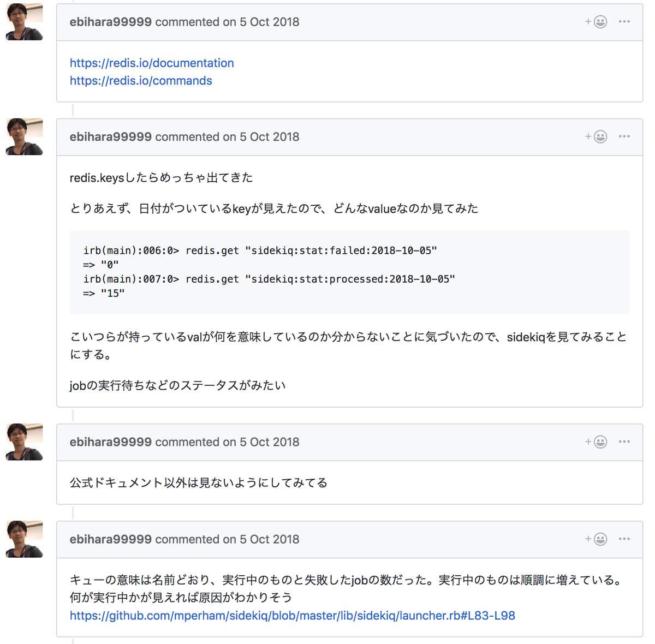
Task: Click avatar beside the launcher.rb link comment
Action: pyautogui.click(x=24, y=539)
